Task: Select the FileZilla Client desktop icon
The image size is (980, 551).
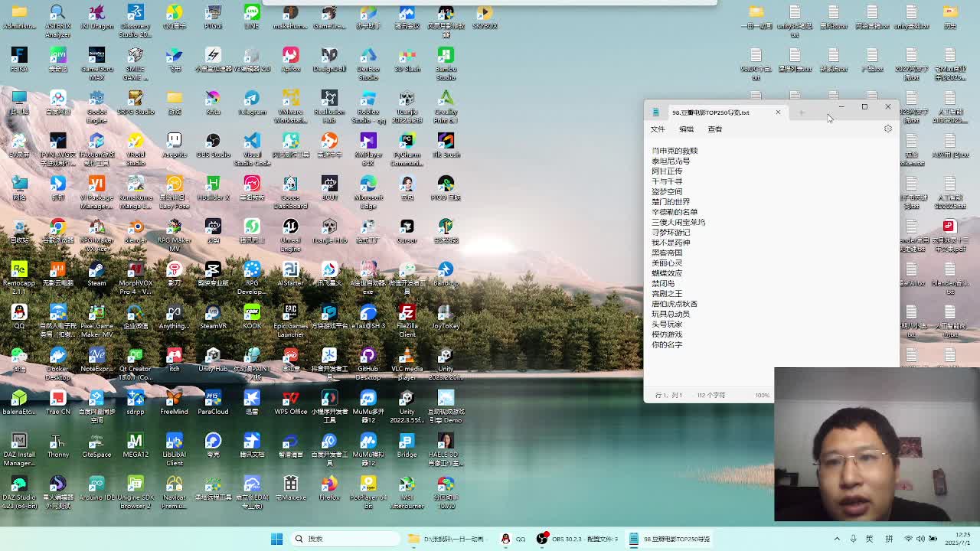Action: pos(407,321)
